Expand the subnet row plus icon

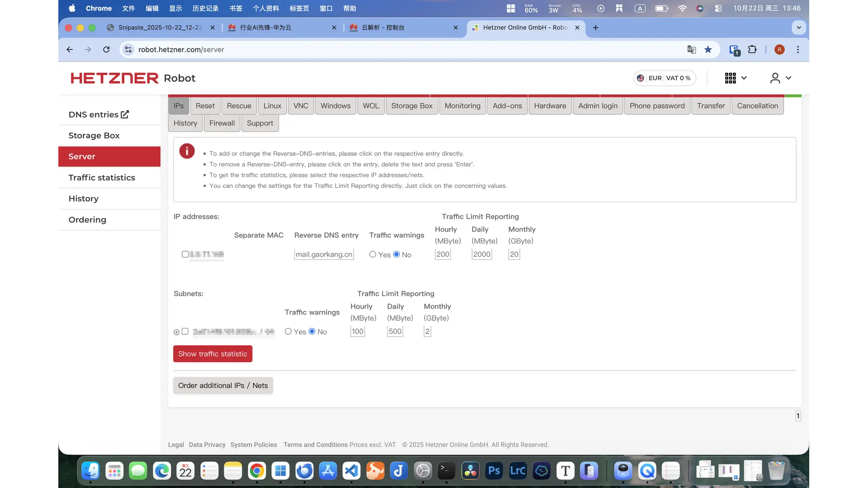[176, 332]
